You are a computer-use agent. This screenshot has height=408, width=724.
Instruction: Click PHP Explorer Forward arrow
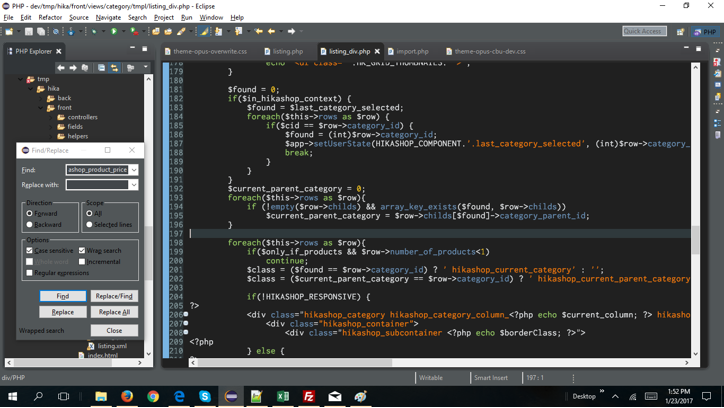73,68
